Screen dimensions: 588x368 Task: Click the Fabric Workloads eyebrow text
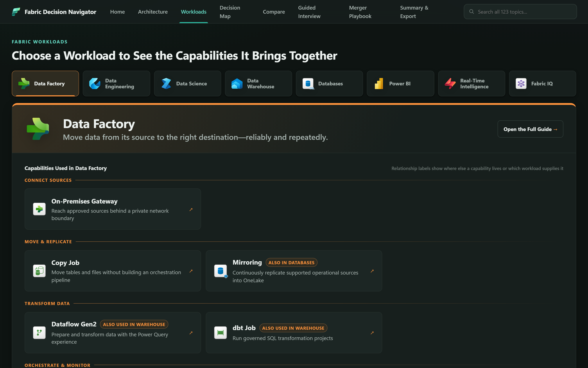[40, 42]
